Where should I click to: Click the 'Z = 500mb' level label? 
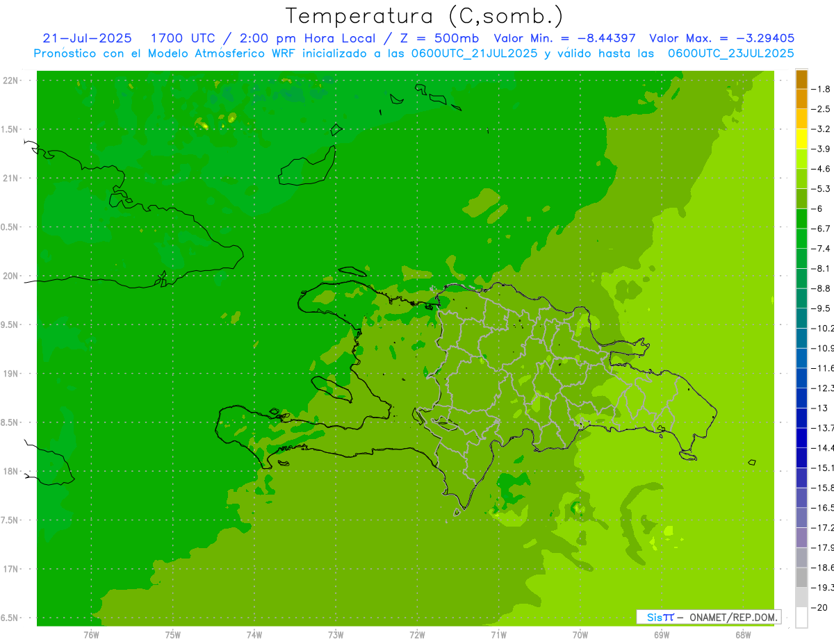point(439,38)
